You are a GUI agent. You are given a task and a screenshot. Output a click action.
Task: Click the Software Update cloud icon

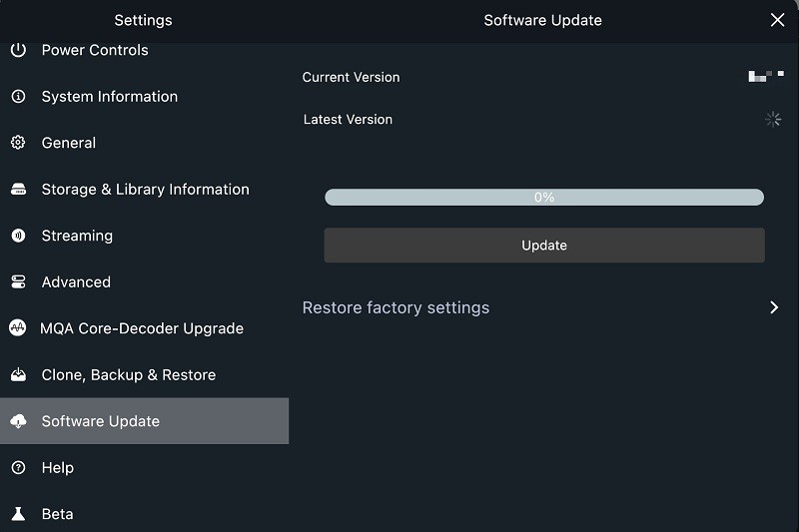pyautogui.click(x=18, y=421)
